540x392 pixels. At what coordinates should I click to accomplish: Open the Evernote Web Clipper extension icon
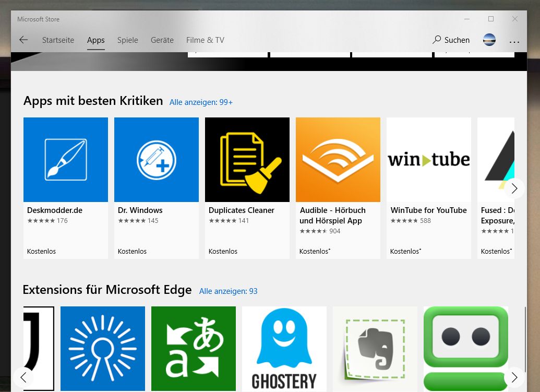pyautogui.click(x=375, y=349)
